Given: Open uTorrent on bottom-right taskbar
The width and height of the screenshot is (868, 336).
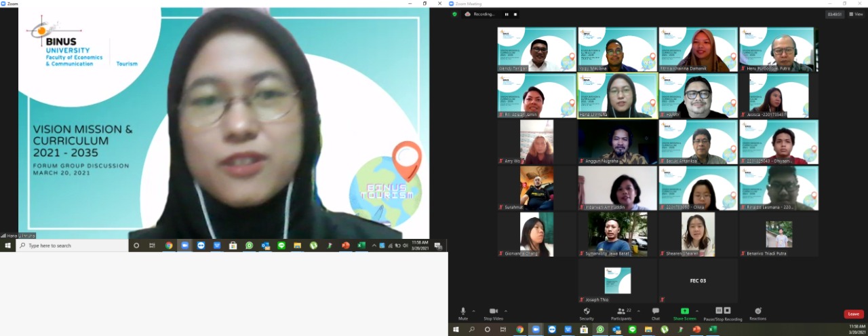Looking at the screenshot, I should click(x=665, y=329).
